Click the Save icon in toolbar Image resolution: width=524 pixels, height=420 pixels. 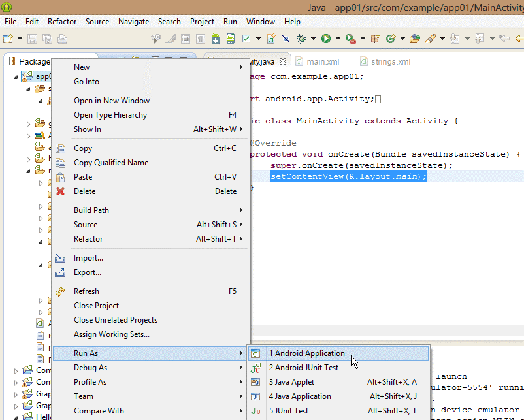pos(32,39)
